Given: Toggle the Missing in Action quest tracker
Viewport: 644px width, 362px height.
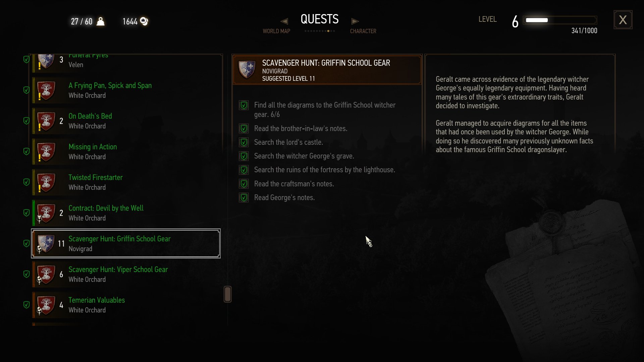Looking at the screenshot, I should [26, 151].
